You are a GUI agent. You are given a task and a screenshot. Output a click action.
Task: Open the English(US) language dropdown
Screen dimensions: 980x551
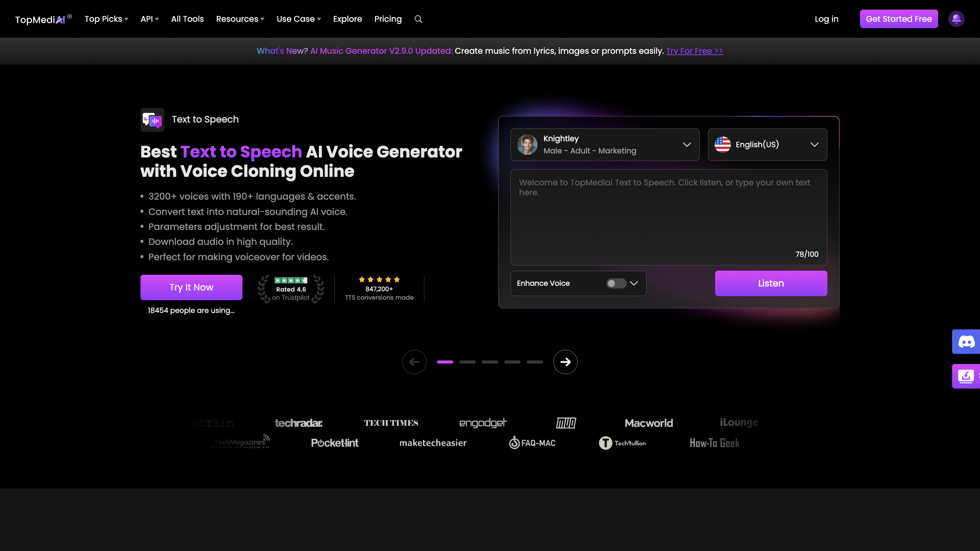(767, 145)
